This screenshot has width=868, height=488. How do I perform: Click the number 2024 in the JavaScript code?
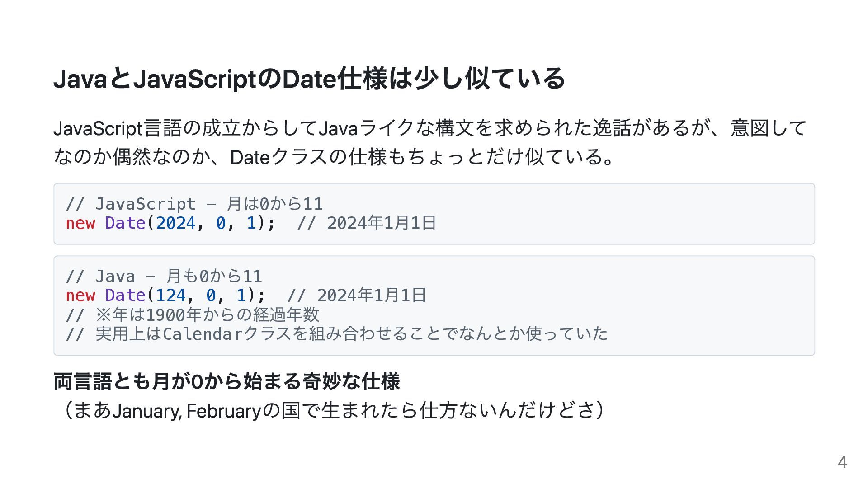[176, 223]
